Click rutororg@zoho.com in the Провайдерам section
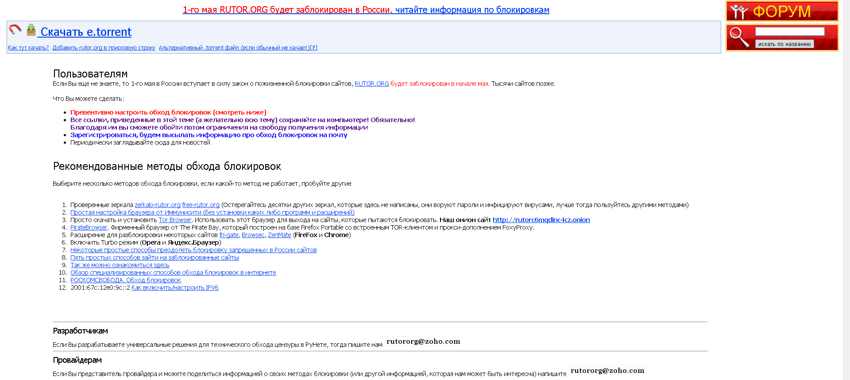This screenshot has width=850, height=380. tap(608, 371)
